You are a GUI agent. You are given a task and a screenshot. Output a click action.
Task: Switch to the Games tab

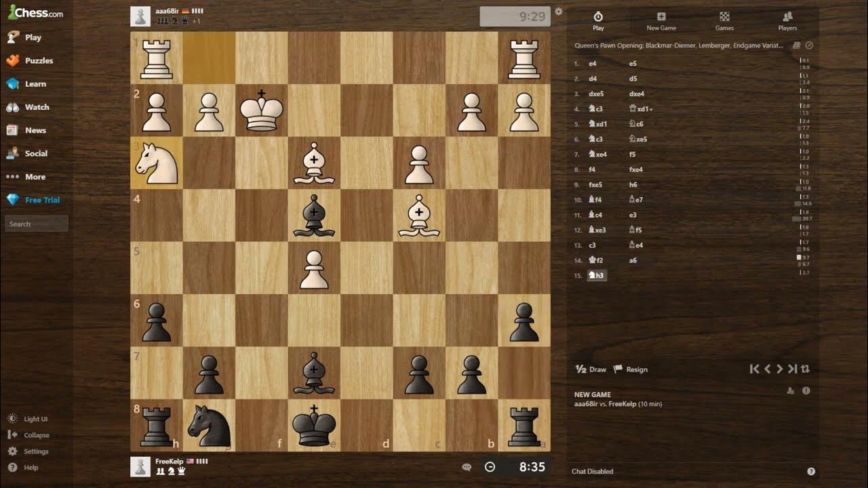click(x=724, y=21)
